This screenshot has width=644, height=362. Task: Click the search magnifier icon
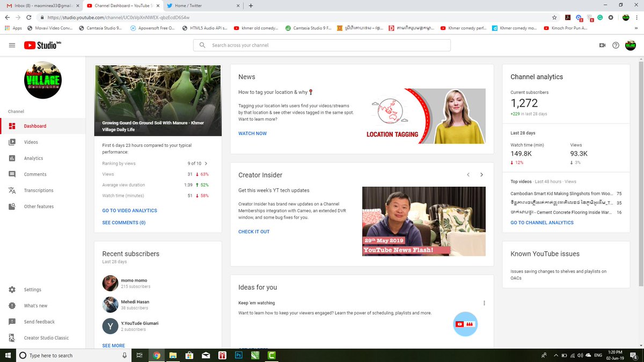point(202,46)
